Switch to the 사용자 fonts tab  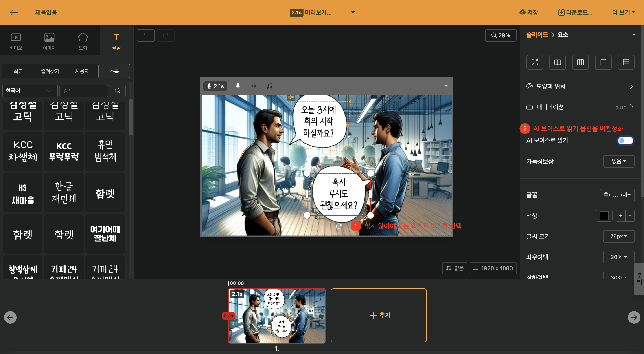click(x=82, y=71)
